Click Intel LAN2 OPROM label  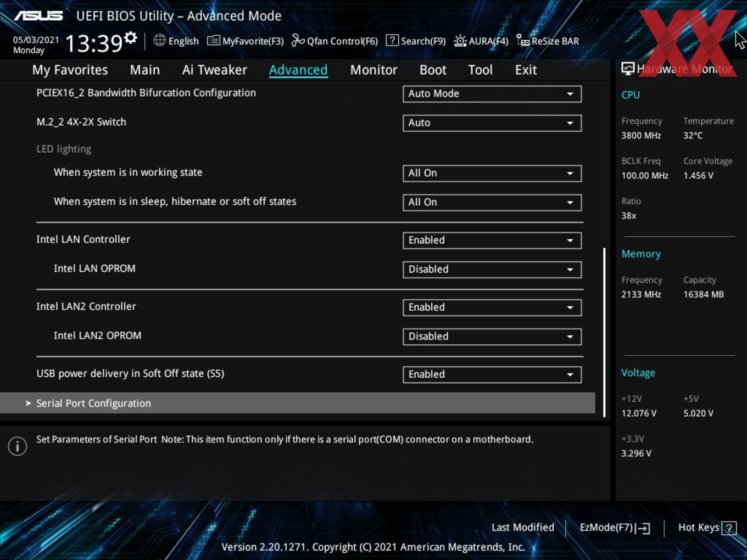(x=97, y=335)
